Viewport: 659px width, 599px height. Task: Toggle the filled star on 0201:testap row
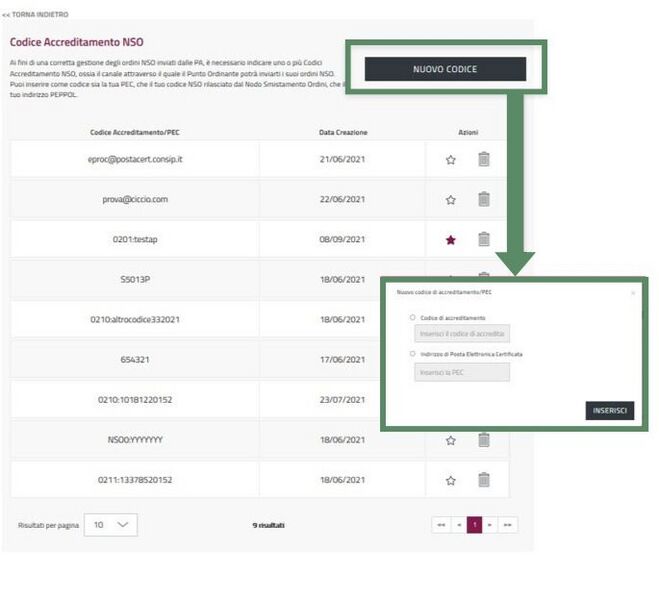click(x=450, y=240)
